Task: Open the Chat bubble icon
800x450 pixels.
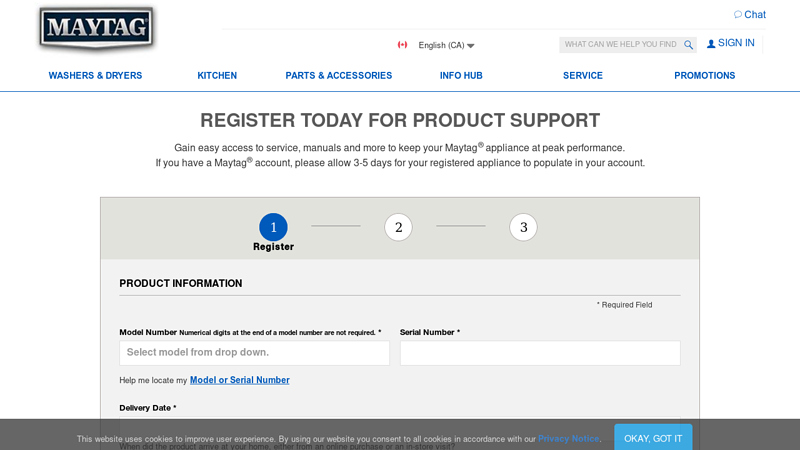Action: point(738,14)
